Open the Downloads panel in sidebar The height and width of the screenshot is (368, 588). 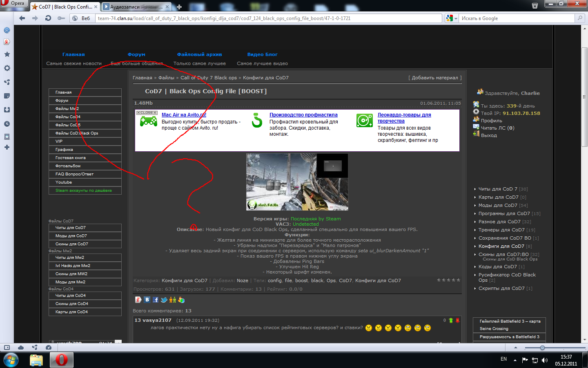7,110
